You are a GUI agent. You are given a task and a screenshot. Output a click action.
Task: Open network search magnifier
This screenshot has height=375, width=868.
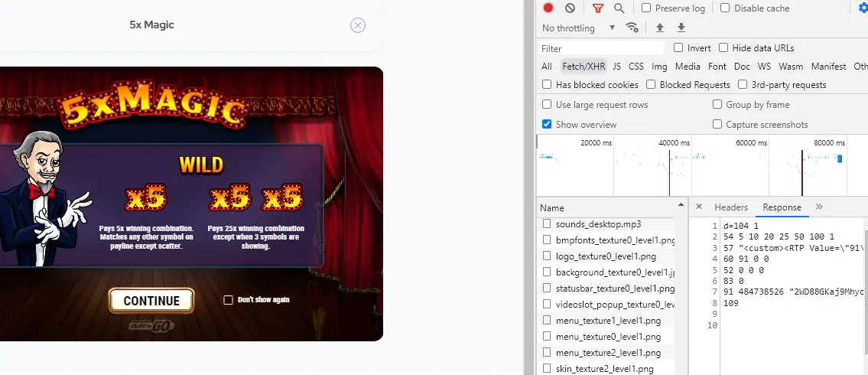coord(619,8)
